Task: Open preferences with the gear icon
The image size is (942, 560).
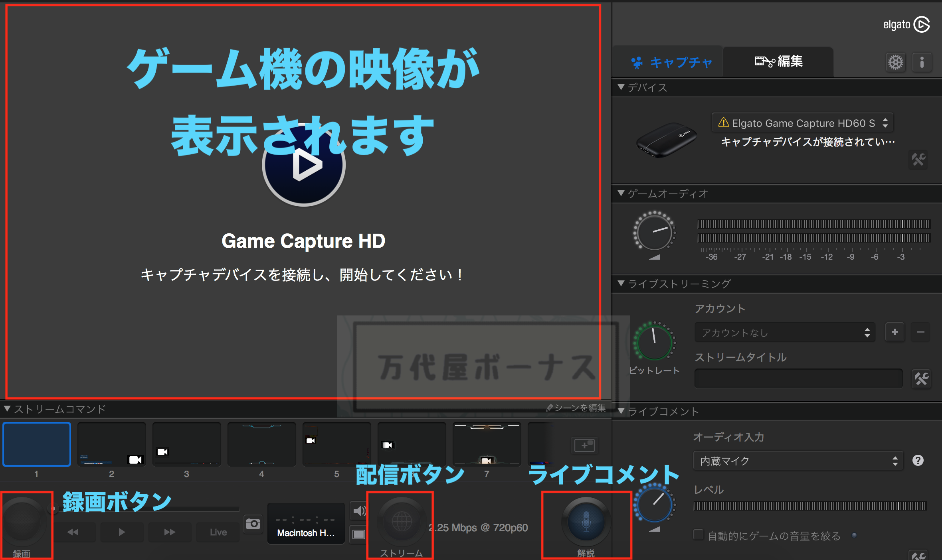Action: point(895,62)
